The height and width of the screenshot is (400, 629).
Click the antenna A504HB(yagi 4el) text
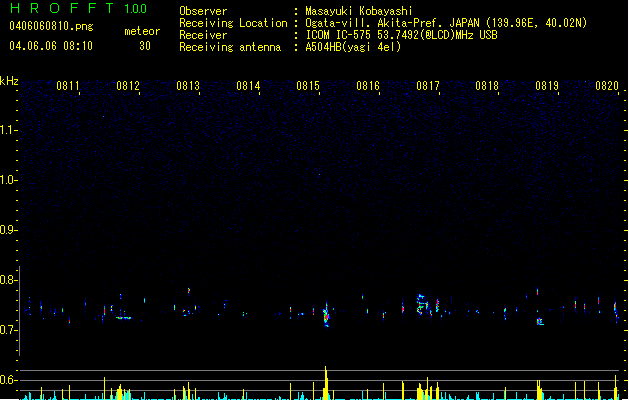(353, 47)
